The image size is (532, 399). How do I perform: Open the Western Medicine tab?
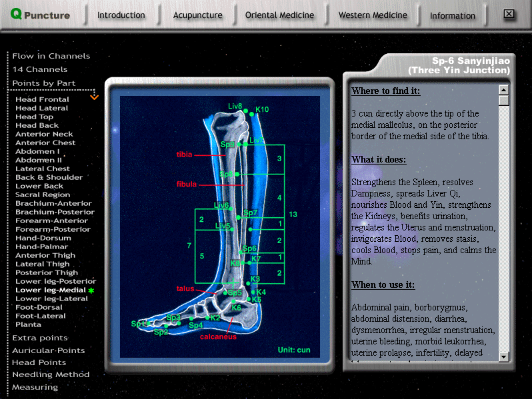coord(372,15)
